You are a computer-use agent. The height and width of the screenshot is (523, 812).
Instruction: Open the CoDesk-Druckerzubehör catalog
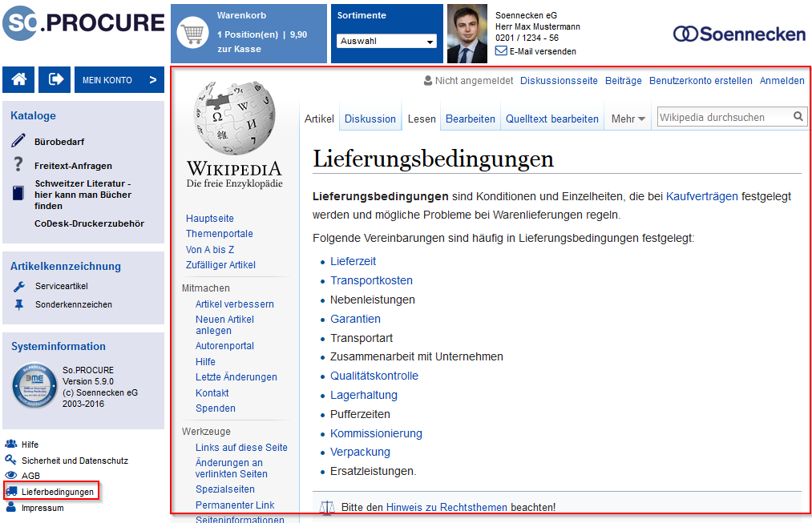pos(89,223)
